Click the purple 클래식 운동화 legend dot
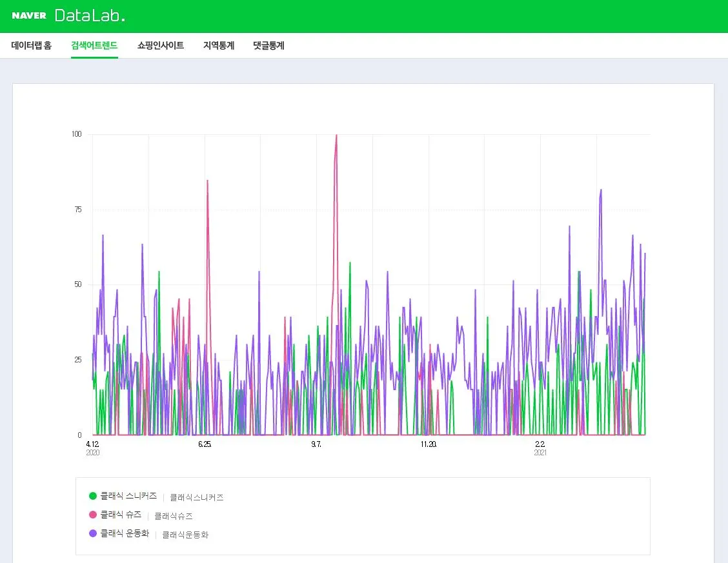This screenshot has height=563, width=728. (x=93, y=533)
